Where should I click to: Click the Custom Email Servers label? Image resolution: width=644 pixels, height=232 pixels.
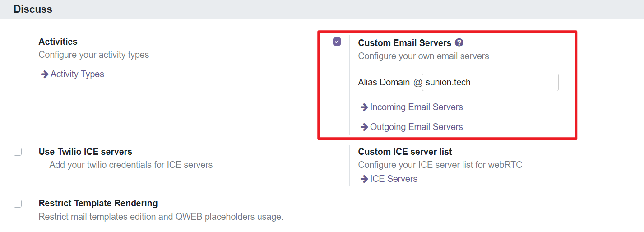[404, 43]
